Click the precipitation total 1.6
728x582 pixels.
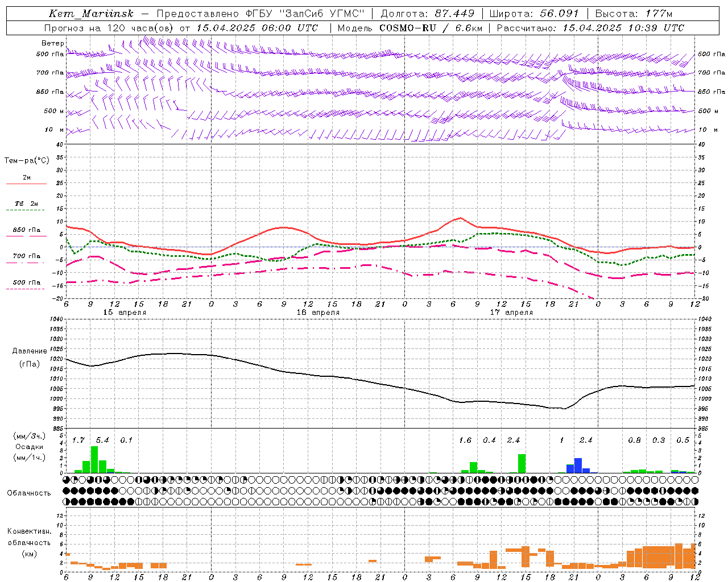pos(465,440)
